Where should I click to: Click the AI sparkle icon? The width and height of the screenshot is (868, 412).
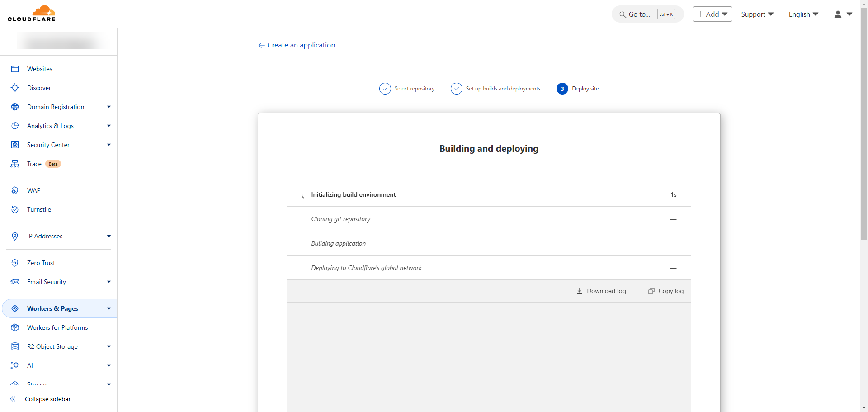tap(15, 365)
